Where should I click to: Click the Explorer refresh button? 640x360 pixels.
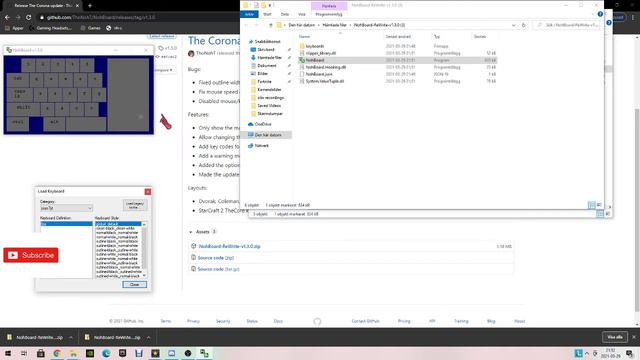coord(523,25)
